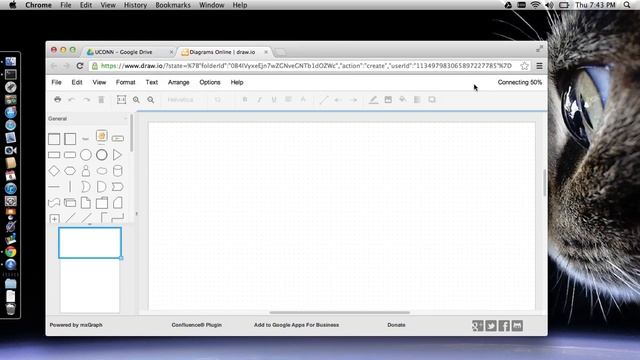Switch to UCONN – Google Drive tab
The width and height of the screenshot is (640, 360).
point(130,52)
